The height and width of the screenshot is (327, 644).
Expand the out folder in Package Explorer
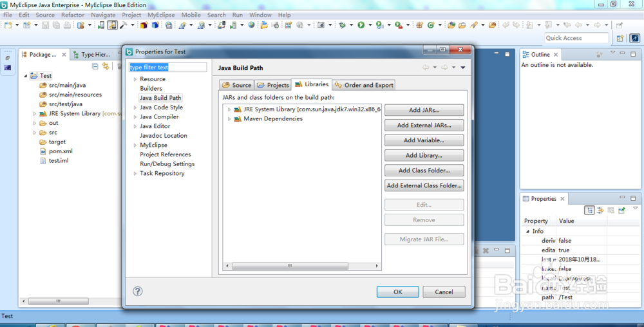[35, 123]
